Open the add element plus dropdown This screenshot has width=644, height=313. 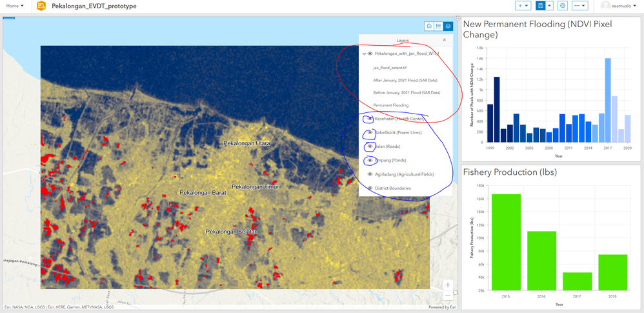pyautogui.click(x=523, y=6)
